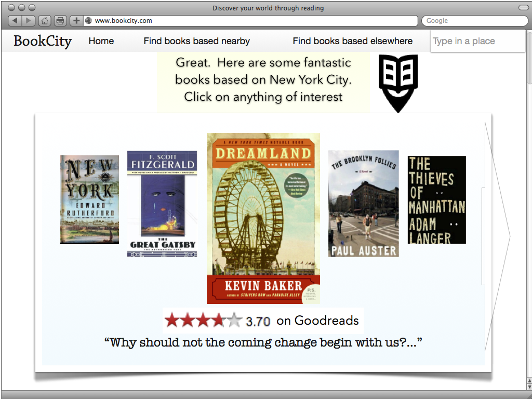
Task: Click the globe icon in address bar
Action: (x=88, y=21)
